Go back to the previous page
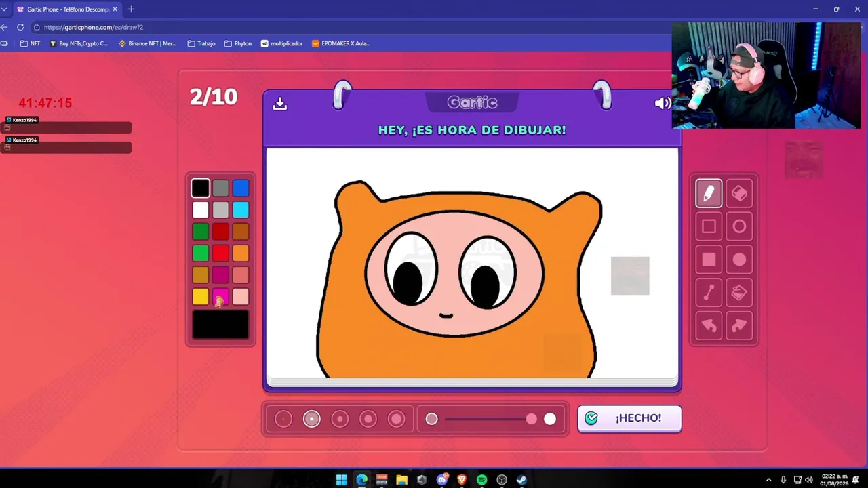Viewport: 868px width, 488px height. pyautogui.click(x=4, y=27)
